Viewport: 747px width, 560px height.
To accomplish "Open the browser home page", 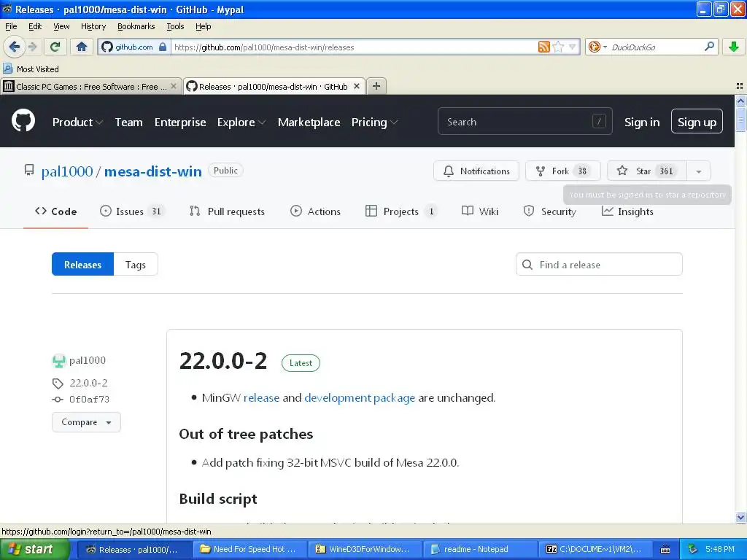I will pyautogui.click(x=82, y=47).
